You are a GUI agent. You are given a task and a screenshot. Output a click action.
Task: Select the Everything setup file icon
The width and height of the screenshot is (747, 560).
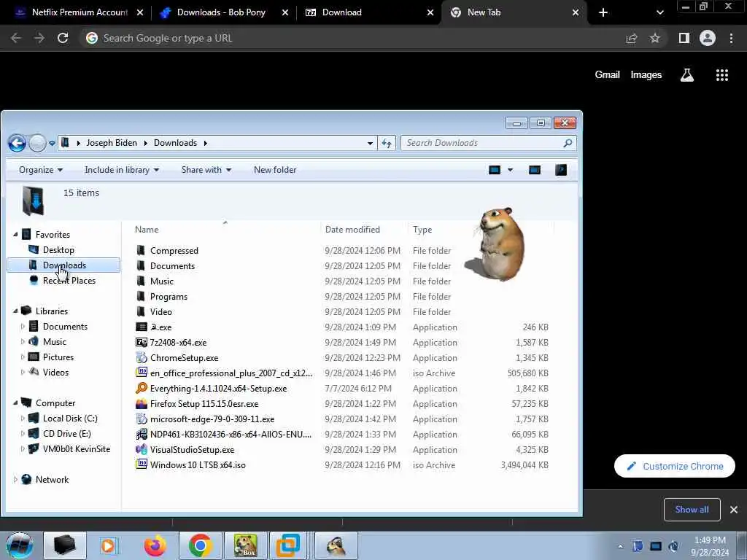[142, 388]
